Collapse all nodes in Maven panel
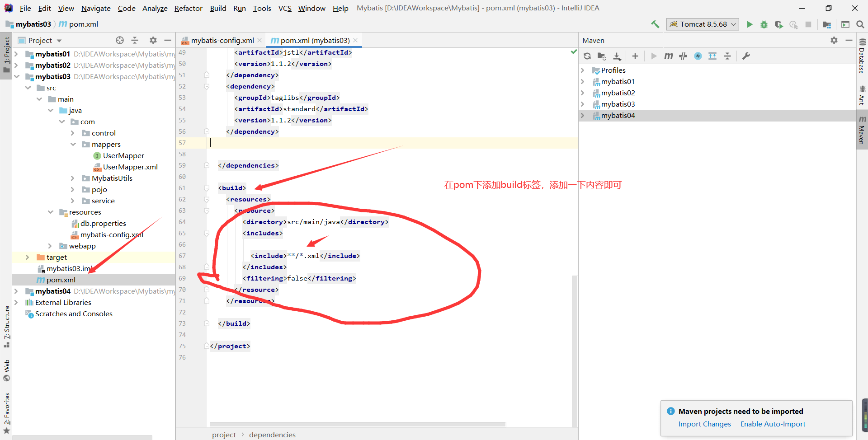Screen dimensions: 868x440 pos(728,56)
